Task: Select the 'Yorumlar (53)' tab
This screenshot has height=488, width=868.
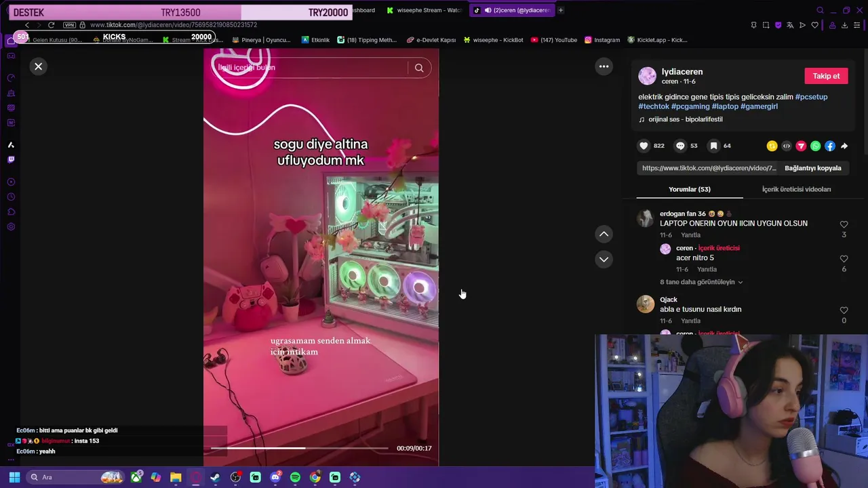Action: coord(690,189)
